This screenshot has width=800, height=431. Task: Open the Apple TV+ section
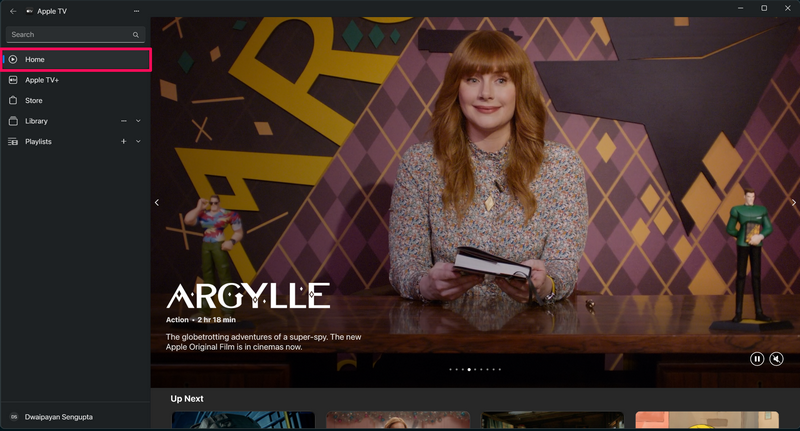pyautogui.click(x=76, y=80)
